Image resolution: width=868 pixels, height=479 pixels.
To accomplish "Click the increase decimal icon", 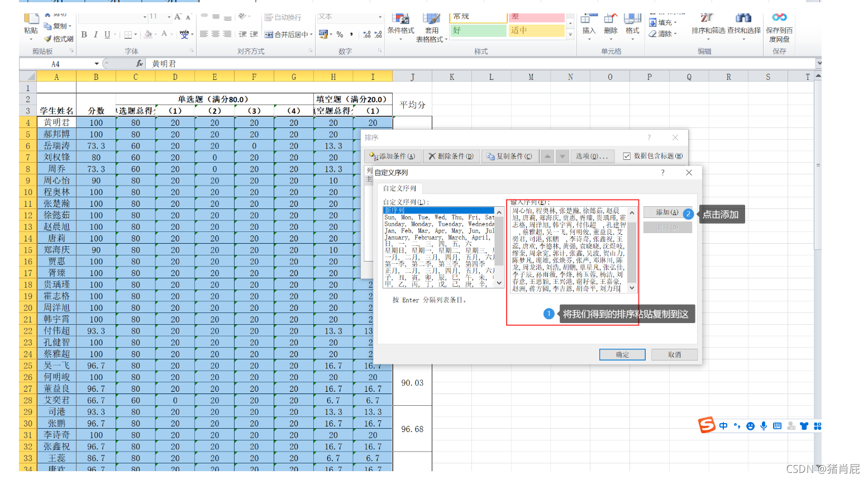I will tap(366, 35).
